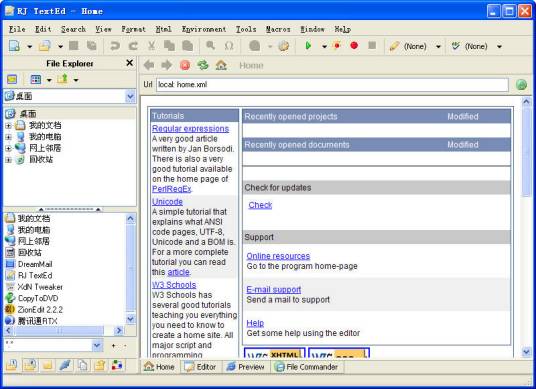
Task: Click the New document icon
Action: tap(14, 46)
